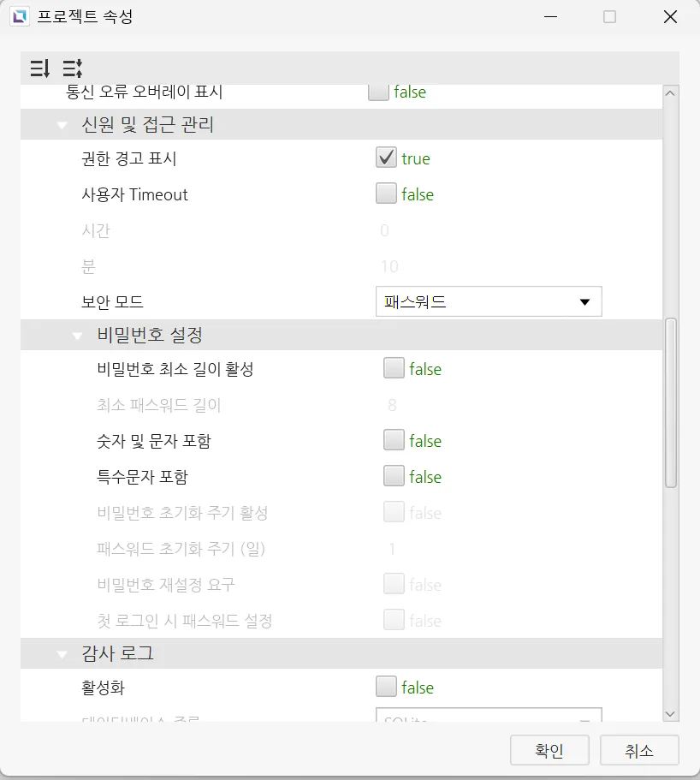This screenshot has height=780, width=700.
Task: Enable the 사용자 Timeout checkbox
Action: coord(386,194)
